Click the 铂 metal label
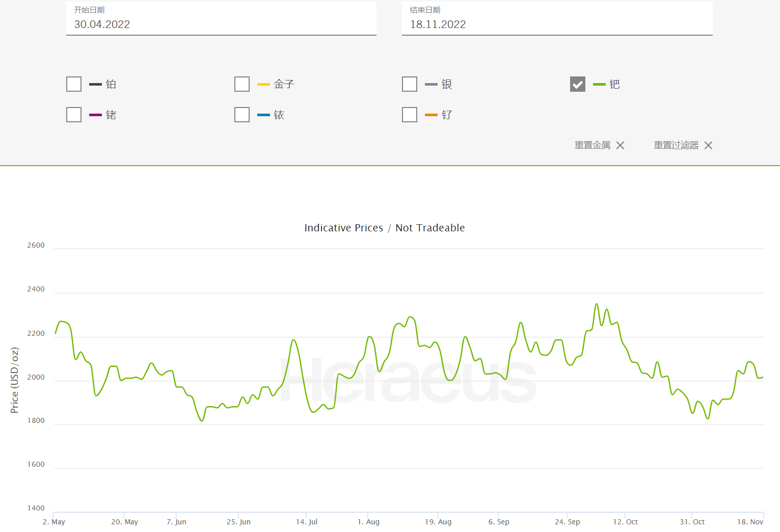The width and height of the screenshot is (780, 532). click(111, 84)
